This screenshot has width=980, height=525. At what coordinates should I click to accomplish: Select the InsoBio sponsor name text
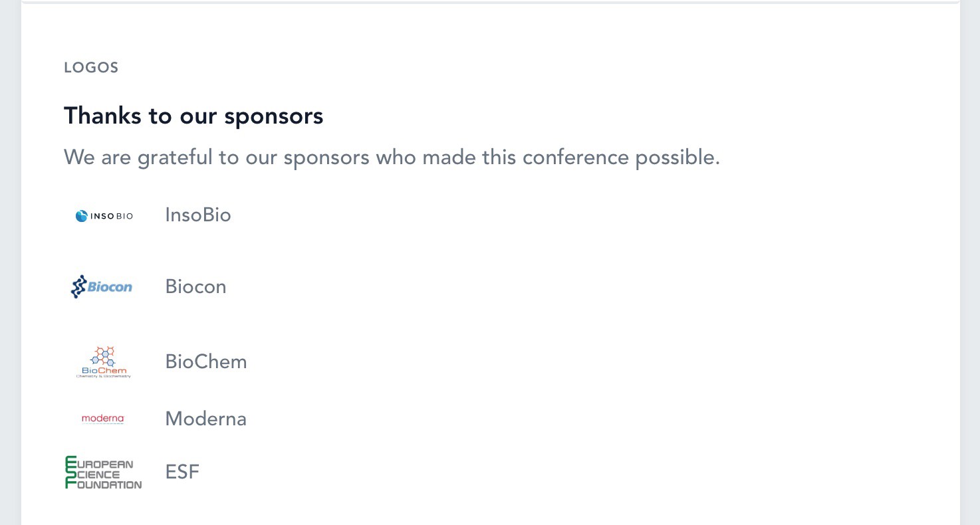point(198,215)
